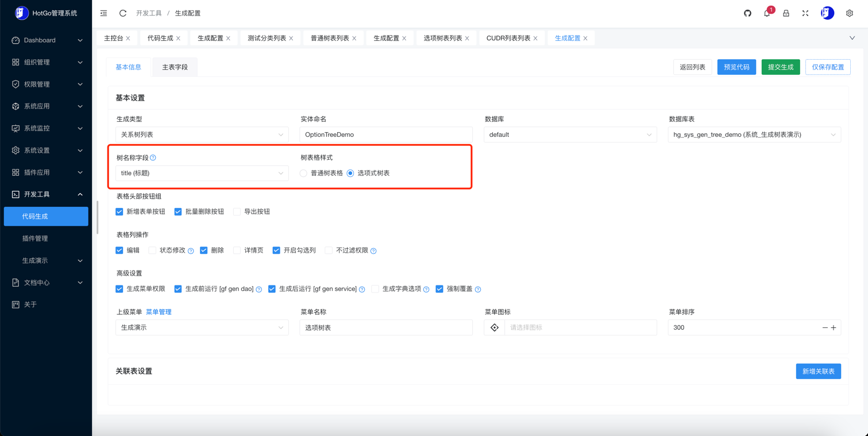Increase 菜单排序 with the plus button
The height and width of the screenshot is (436, 868).
pos(834,327)
